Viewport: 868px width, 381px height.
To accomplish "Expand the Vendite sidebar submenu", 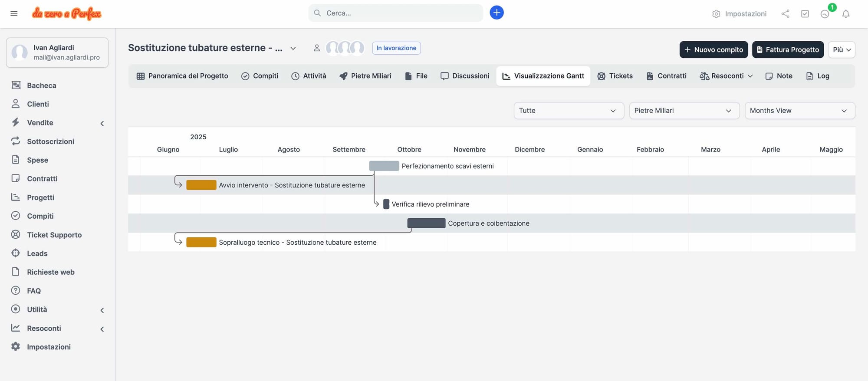I will click(102, 123).
